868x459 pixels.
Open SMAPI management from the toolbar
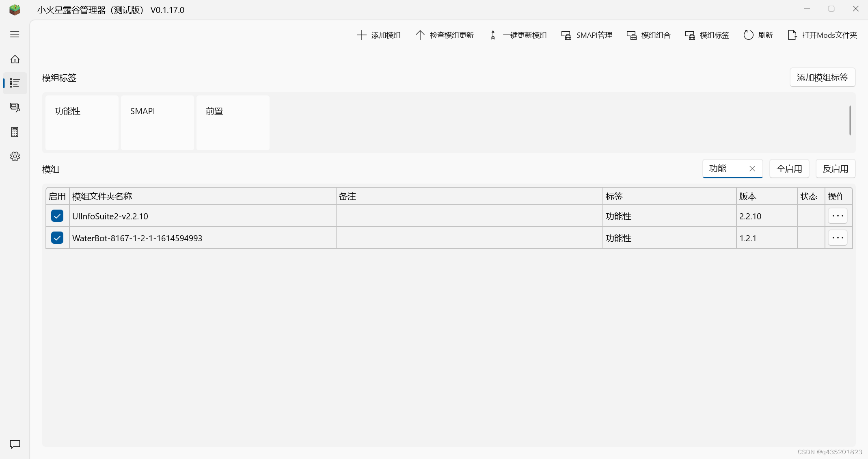587,35
